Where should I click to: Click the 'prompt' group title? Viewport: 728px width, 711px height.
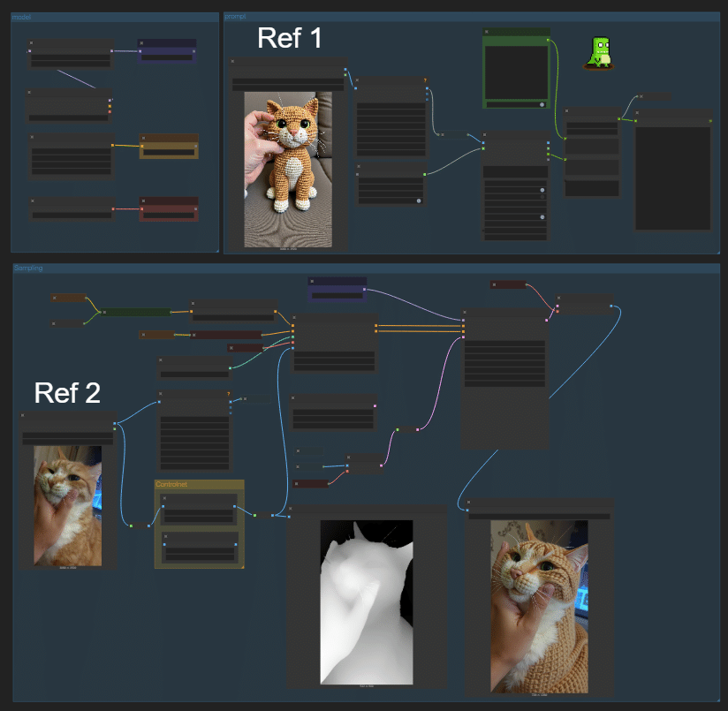coord(235,17)
